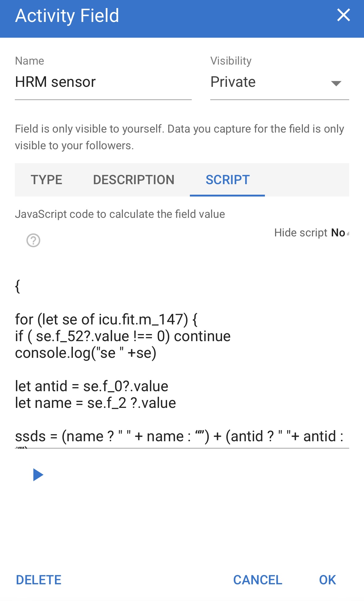Switch to the TYPE tab
Viewport: 364px width, 601px height.
click(x=47, y=180)
